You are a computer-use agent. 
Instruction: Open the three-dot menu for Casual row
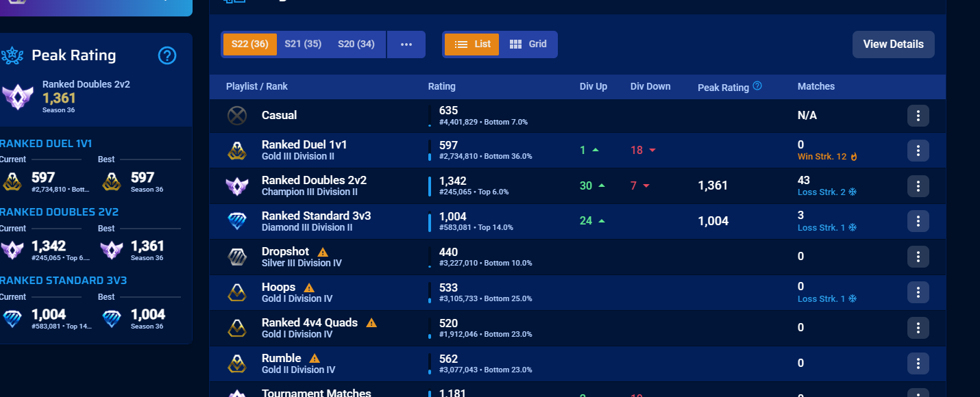[918, 116]
